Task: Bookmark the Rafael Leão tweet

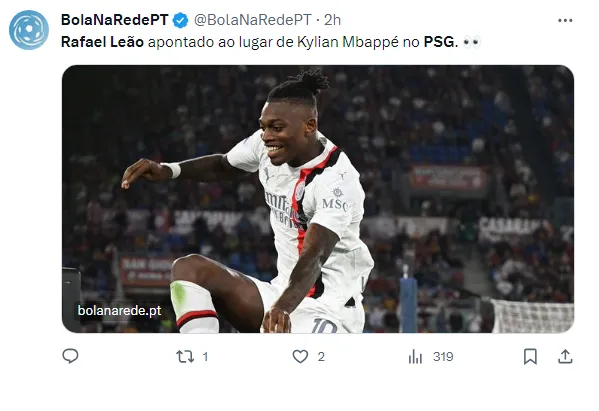Action: pyautogui.click(x=530, y=356)
